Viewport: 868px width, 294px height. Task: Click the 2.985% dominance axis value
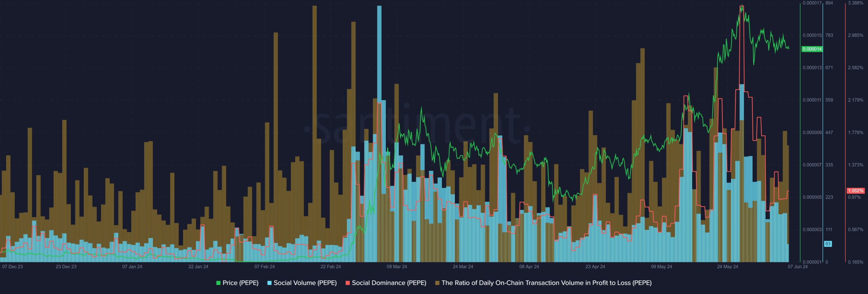tap(856, 35)
